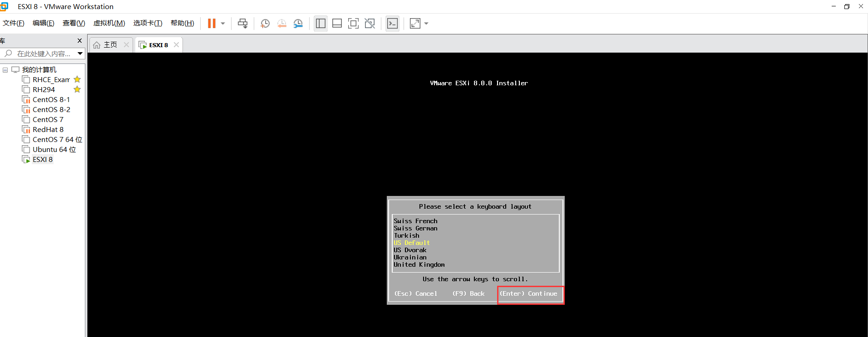The width and height of the screenshot is (868, 337).
Task: Open the power options dropdown arrow
Action: pos(223,23)
